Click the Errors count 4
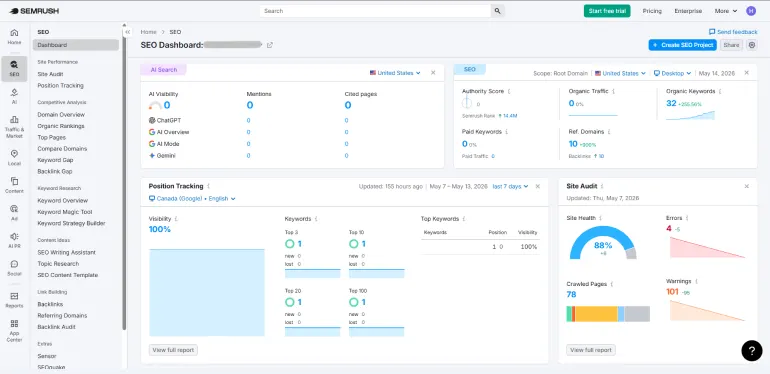 click(x=669, y=228)
